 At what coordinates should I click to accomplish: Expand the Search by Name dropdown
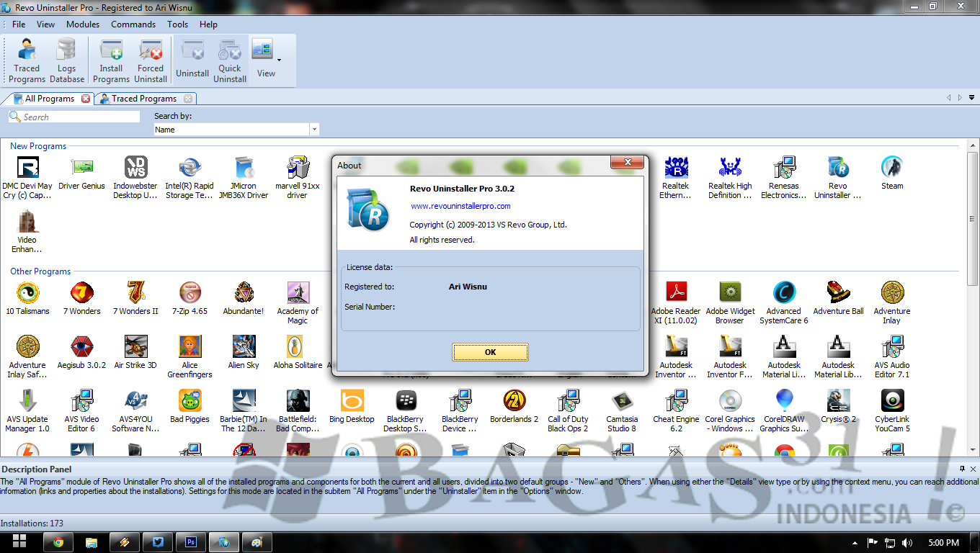point(314,130)
